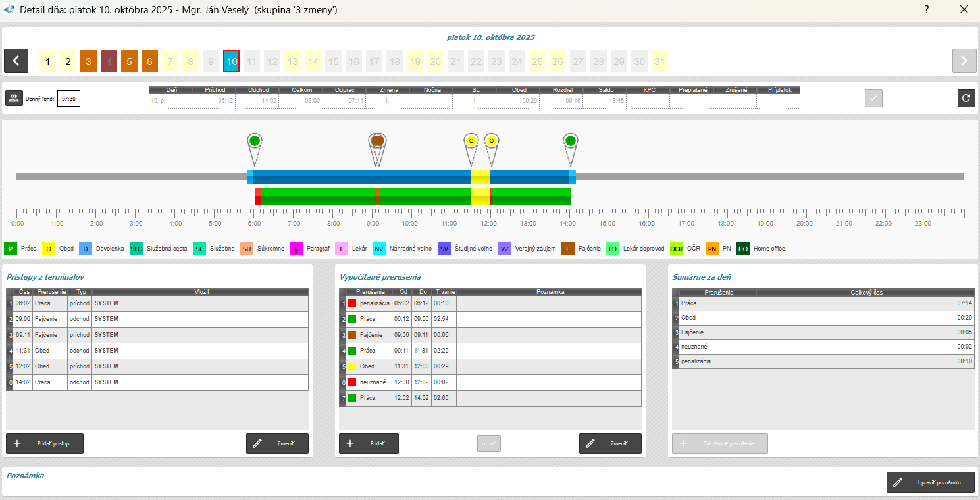Click the Denný fond 07:30 field
980x500 pixels.
click(x=68, y=99)
